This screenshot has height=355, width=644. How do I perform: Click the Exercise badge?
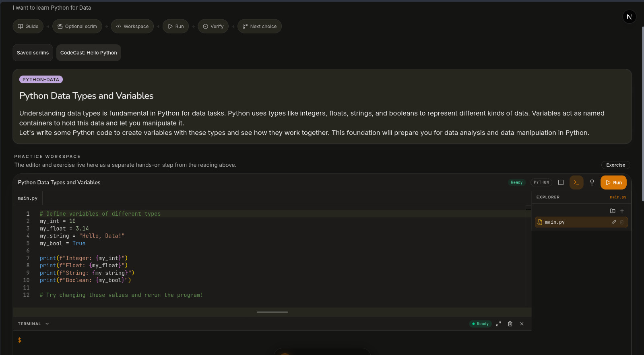616,165
